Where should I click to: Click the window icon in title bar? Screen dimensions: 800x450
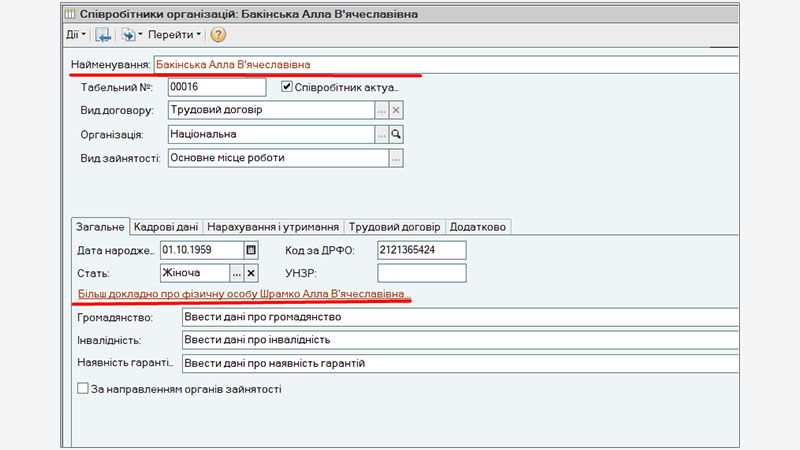click(69, 13)
